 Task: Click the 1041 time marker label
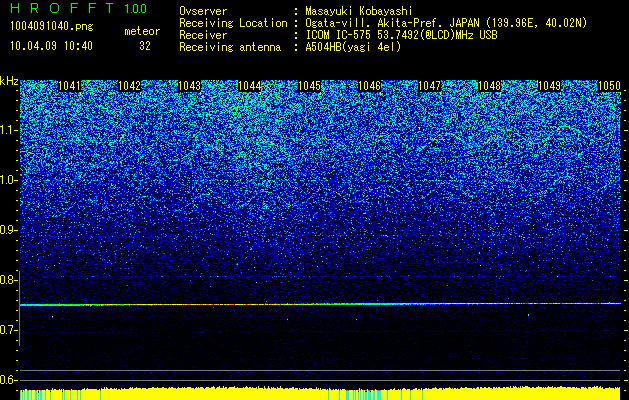(69, 86)
